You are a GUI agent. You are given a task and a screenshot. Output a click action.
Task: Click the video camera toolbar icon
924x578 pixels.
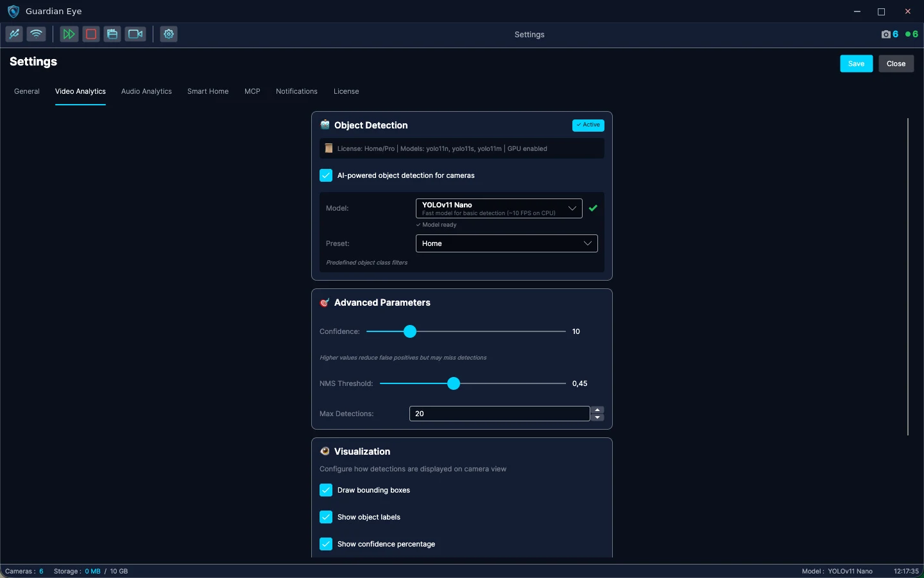tap(135, 34)
